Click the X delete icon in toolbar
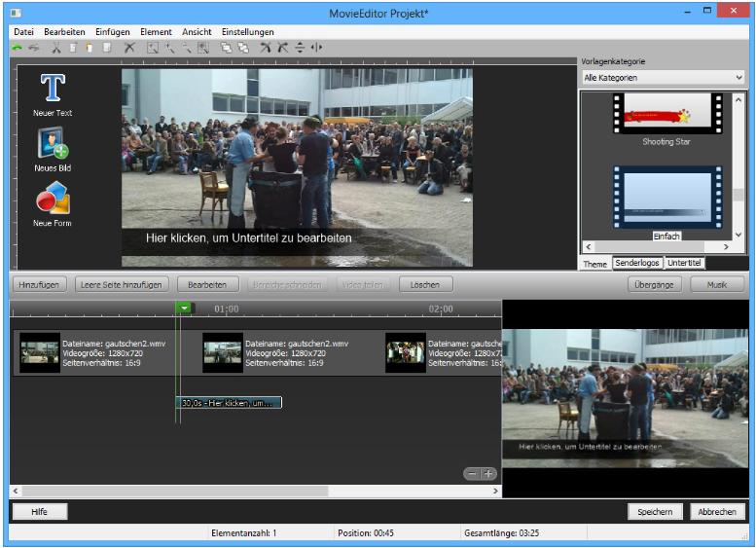The height and width of the screenshot is (548, 756). coord(129,47)
